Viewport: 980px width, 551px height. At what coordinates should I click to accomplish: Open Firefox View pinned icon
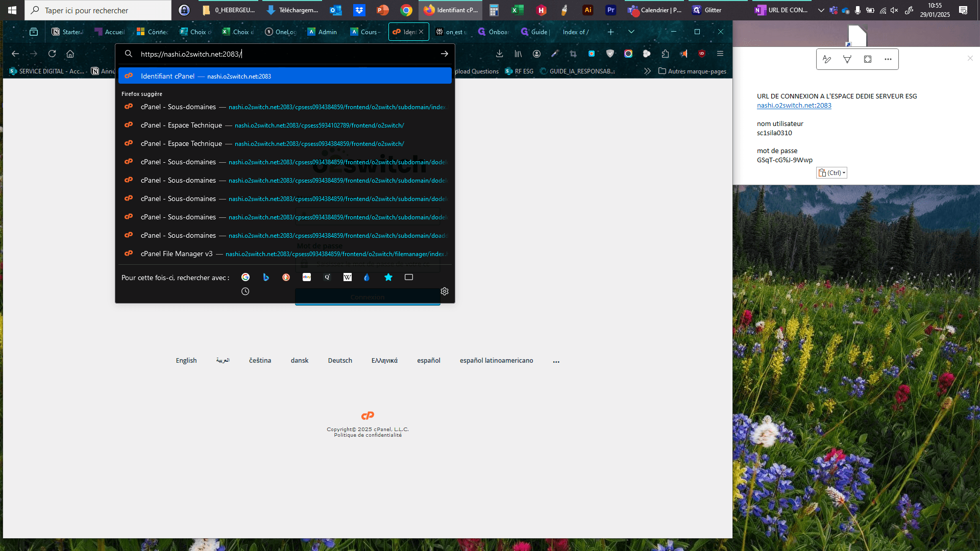tap(34, 32)
